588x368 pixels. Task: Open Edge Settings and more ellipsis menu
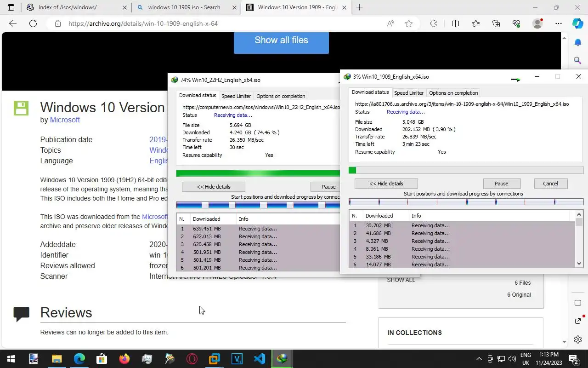[559, 23]
